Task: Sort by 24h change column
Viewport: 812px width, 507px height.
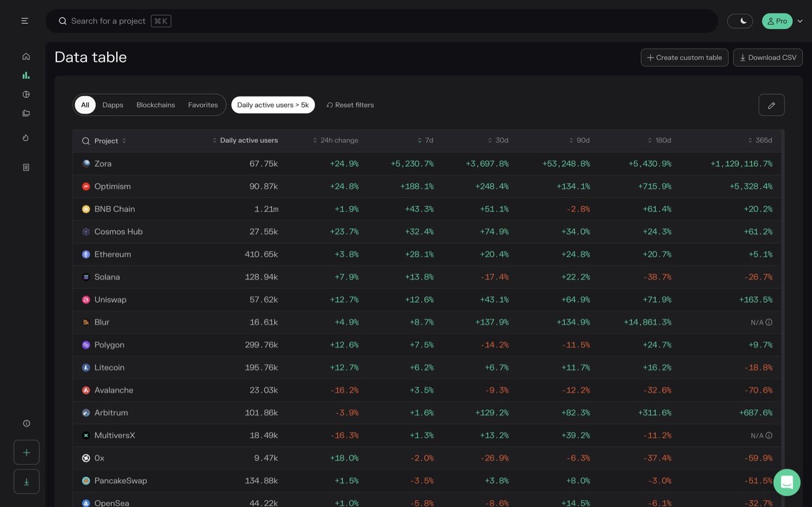Action: click(x=336, y=140)
